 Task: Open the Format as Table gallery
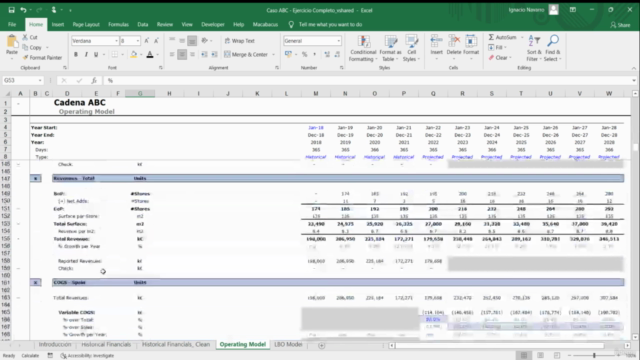tap(390, 48)
